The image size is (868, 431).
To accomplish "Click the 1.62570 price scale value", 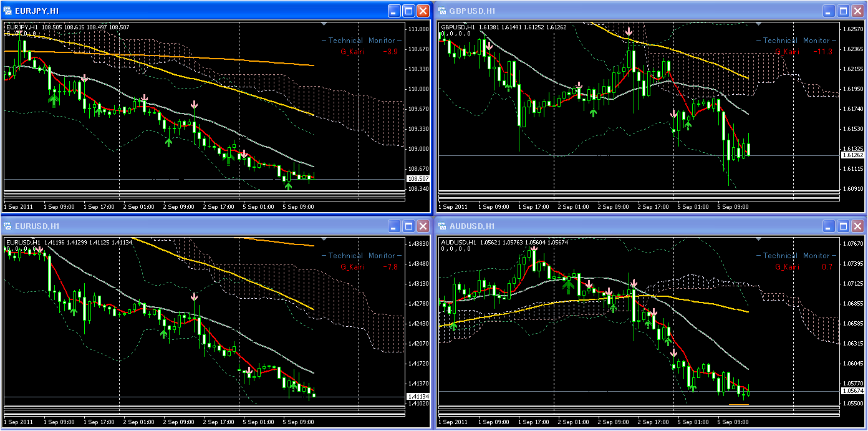I will [x=852, y=29].
